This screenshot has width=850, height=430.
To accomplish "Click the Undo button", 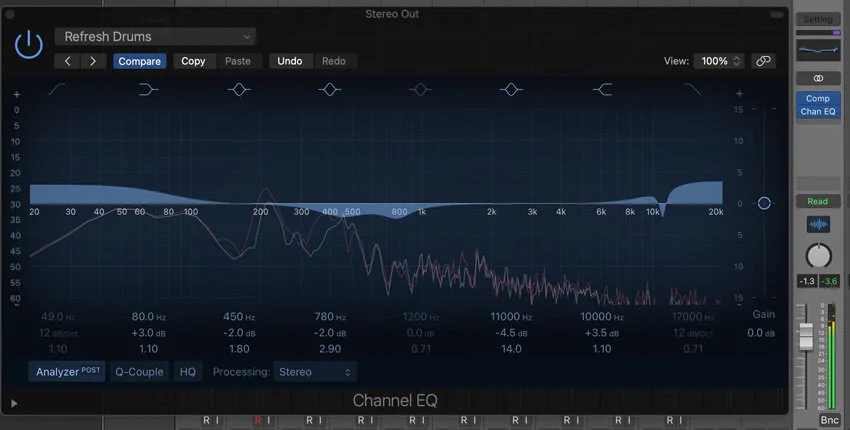I will coord(289,61).
